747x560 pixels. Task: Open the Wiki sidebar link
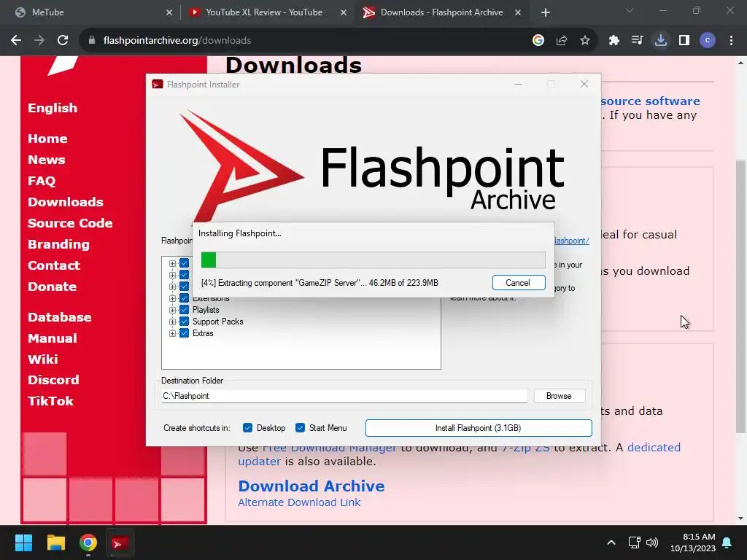point(43,359)
